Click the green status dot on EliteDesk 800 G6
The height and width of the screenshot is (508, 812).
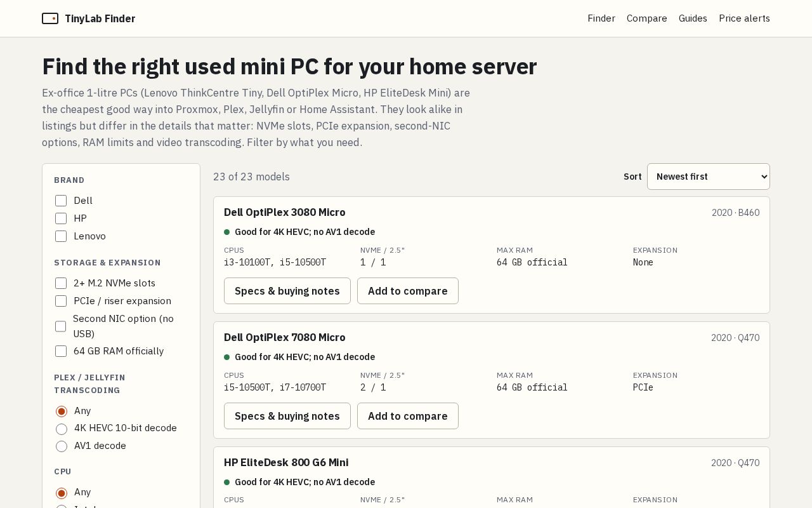pos(226,482)
